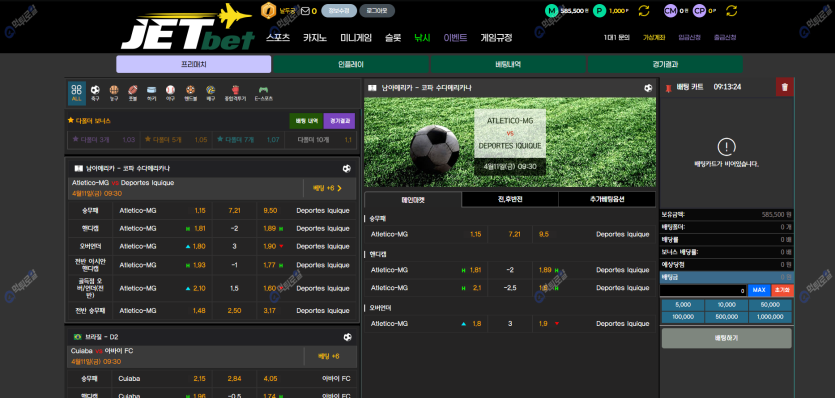Click the MAX bet amount button
Viewport: 835px width, 398px height.
[759, 290]
